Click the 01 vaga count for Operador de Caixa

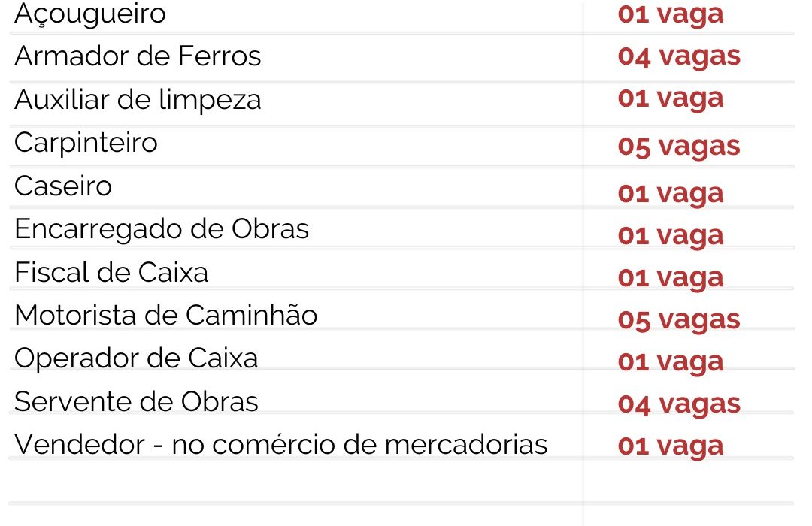click(x=671, y=361)
